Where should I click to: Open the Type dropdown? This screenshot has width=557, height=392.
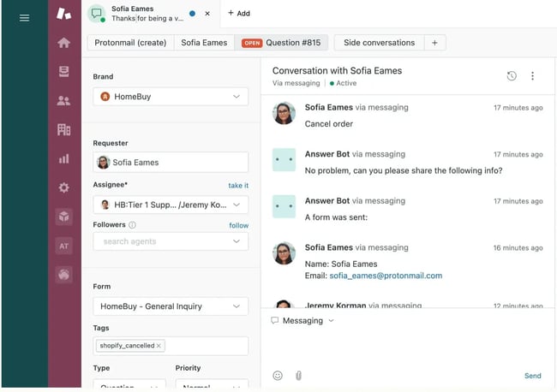click(129, 383)
